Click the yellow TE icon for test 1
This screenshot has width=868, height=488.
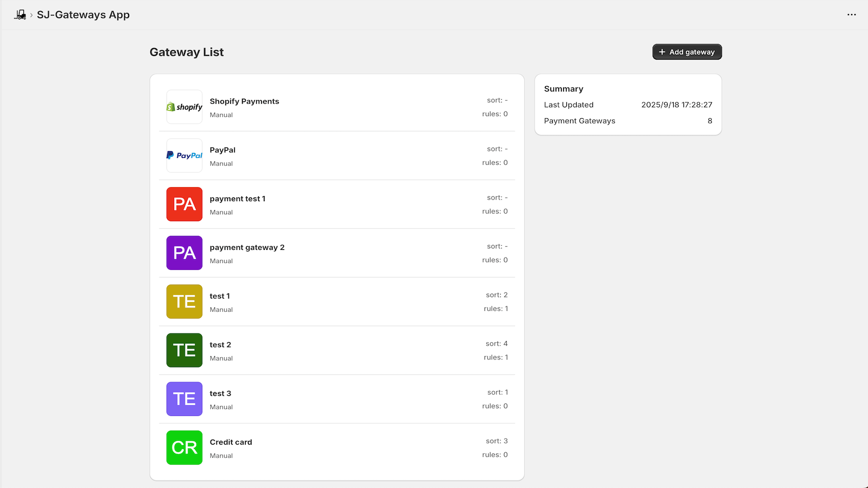tap(184, 302)
